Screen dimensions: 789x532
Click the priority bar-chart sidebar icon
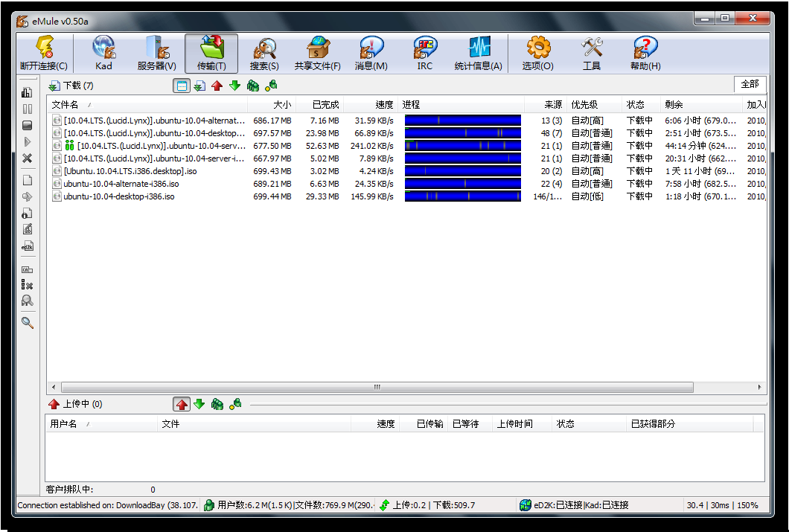[x=28, y=92]
